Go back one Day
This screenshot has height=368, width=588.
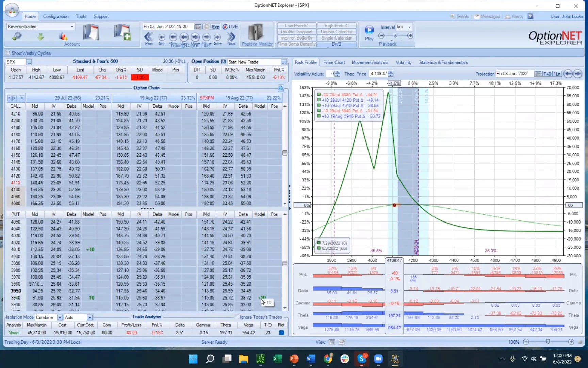click(184, 37)
